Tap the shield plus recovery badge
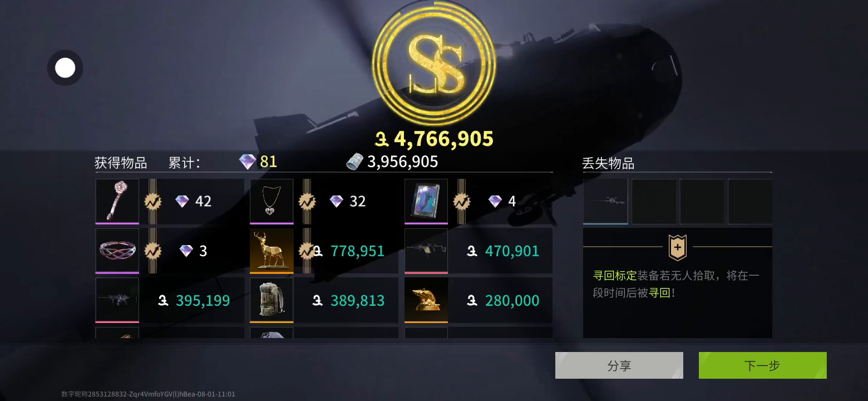The height and width of the screenshot is (401, 868). (x=678, y=248)
